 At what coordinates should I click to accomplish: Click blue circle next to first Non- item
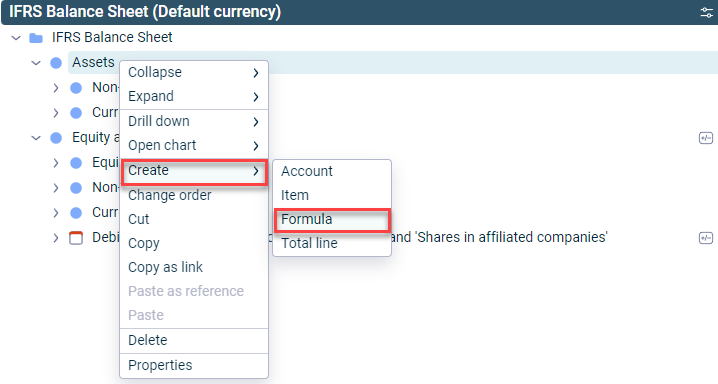coord(76,88)
